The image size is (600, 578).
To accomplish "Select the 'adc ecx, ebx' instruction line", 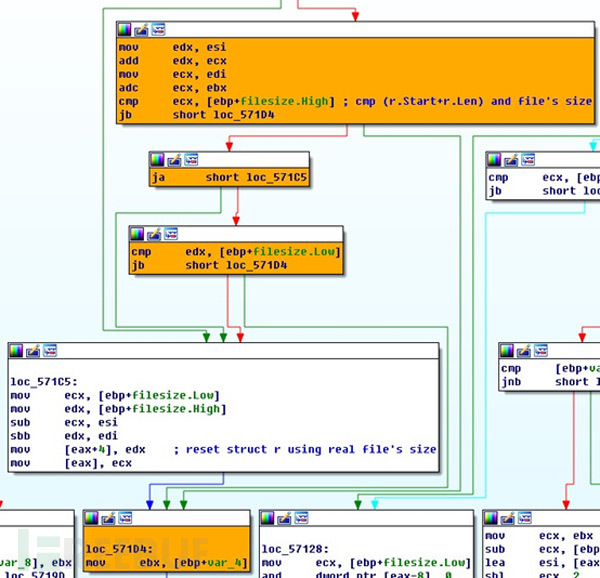I will pos(173,88).
